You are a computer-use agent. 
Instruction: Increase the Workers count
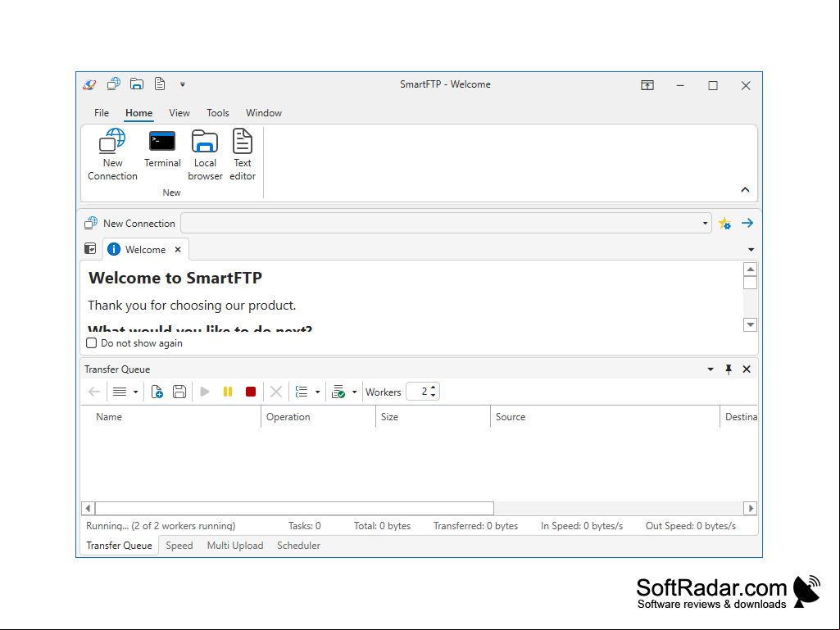(433, 388)
